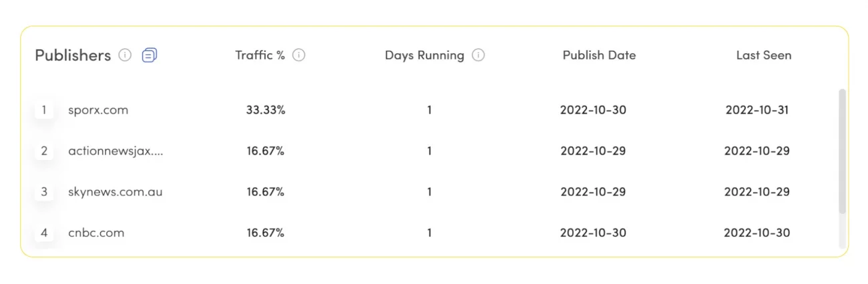Click rank number 3 badge
Viewport: 868px width, 284px height.
[44, 192]
